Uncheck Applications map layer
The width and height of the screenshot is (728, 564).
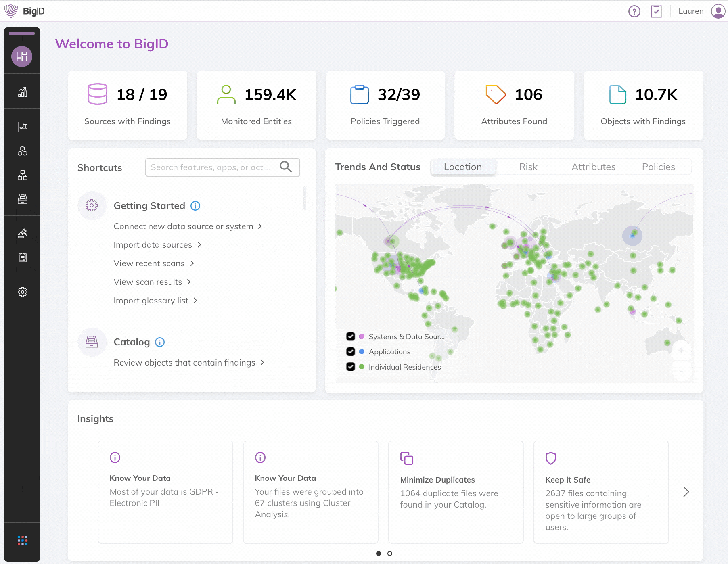(351, 351)
